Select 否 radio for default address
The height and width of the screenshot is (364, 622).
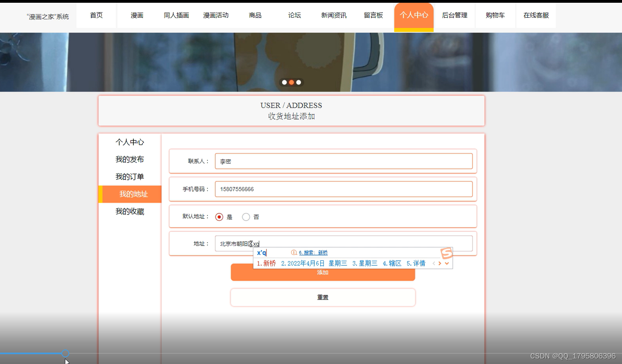tap(246, 217)
